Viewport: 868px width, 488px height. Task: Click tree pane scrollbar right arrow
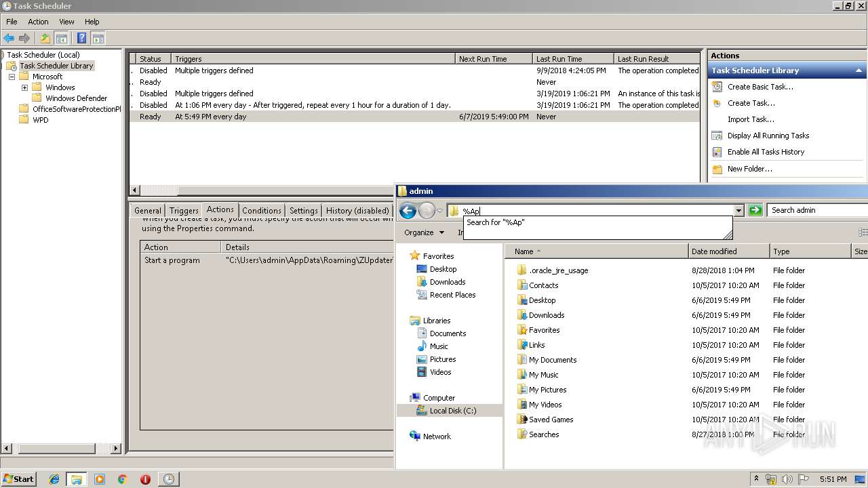[x=115, y=449]
